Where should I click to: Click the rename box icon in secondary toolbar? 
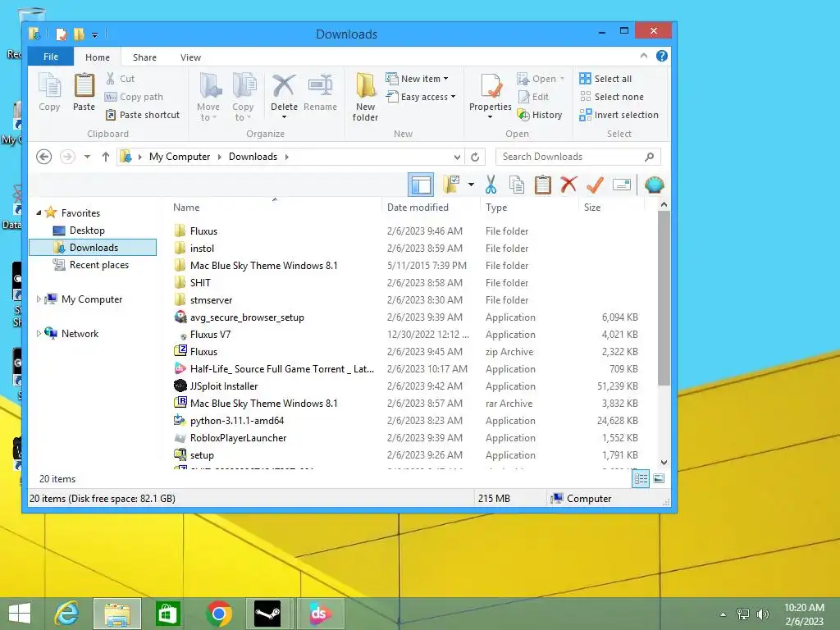[622, 185]
